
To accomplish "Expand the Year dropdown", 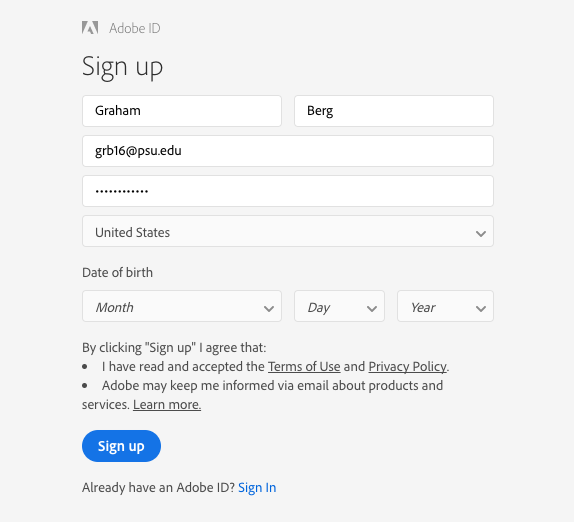I will 446,306.
